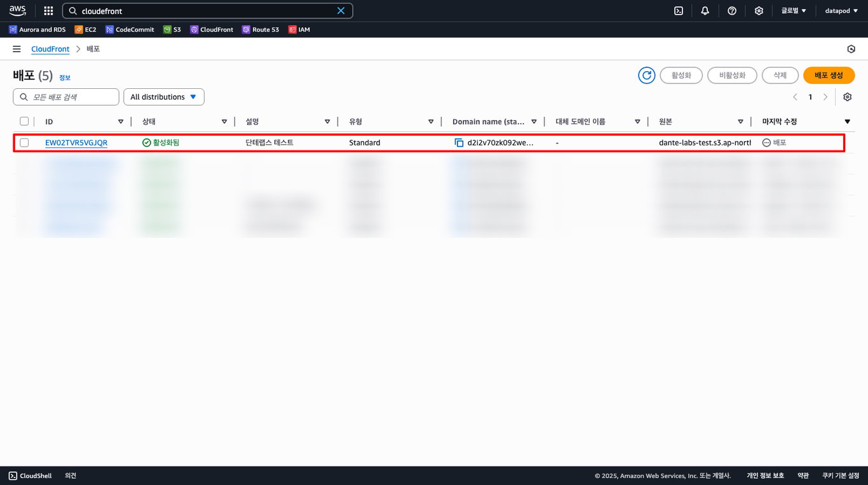Open the S3 bookmark

coord(172,30)
